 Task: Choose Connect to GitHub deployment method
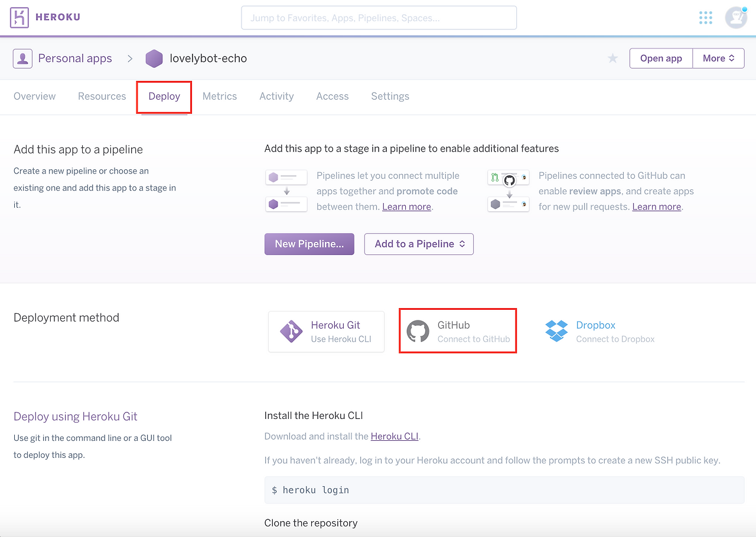click(458, 332)
